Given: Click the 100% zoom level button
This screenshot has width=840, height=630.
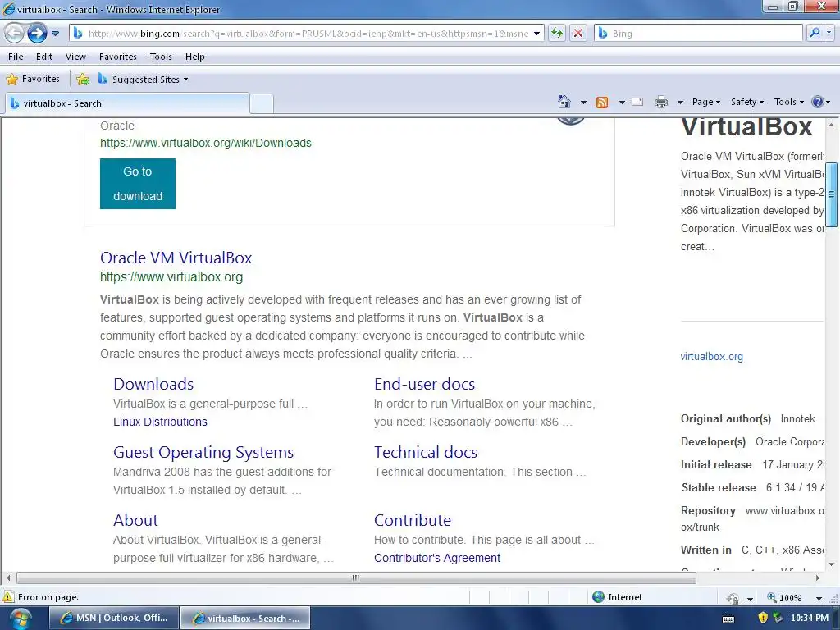Looking at the screenshot, I should (784, 597).
